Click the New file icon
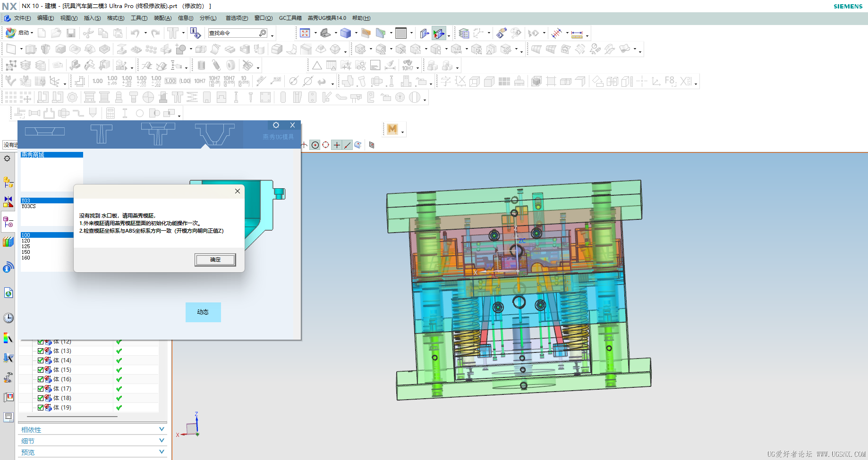The height and width of the screenshot is (460, 868). point(42,33)
